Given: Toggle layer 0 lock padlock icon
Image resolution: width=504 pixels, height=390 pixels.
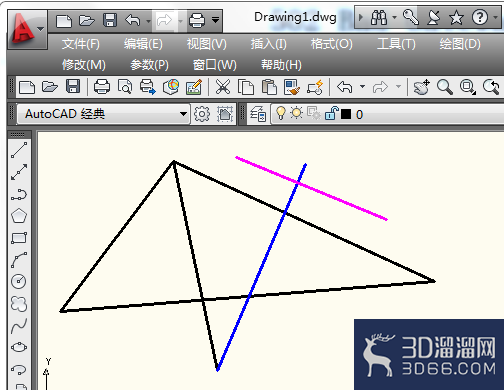Looking at the screenshot, I should click(331, 113).
